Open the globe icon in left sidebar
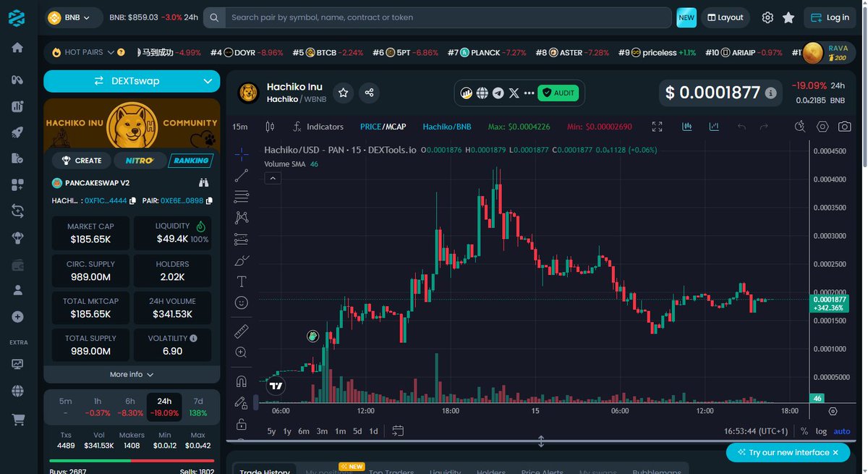Image resolution: width=868 pixels, height=474 pixels. point(17,392)
